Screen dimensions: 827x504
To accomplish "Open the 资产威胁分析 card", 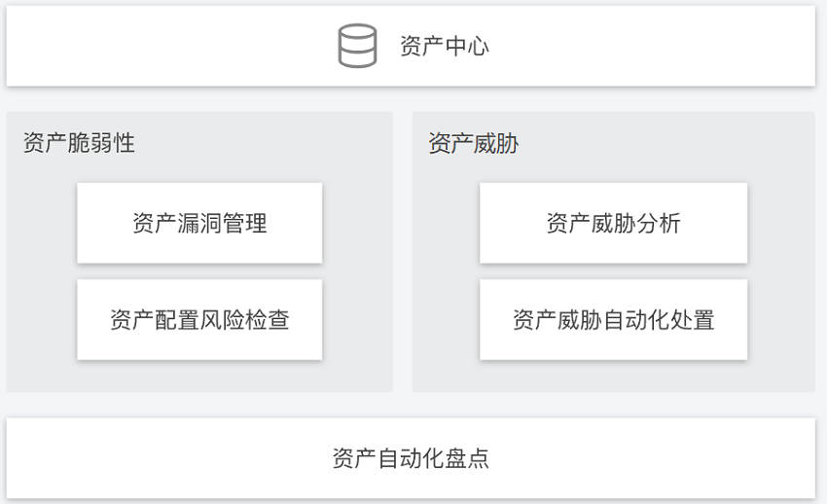I will click(x=613, y=223).
